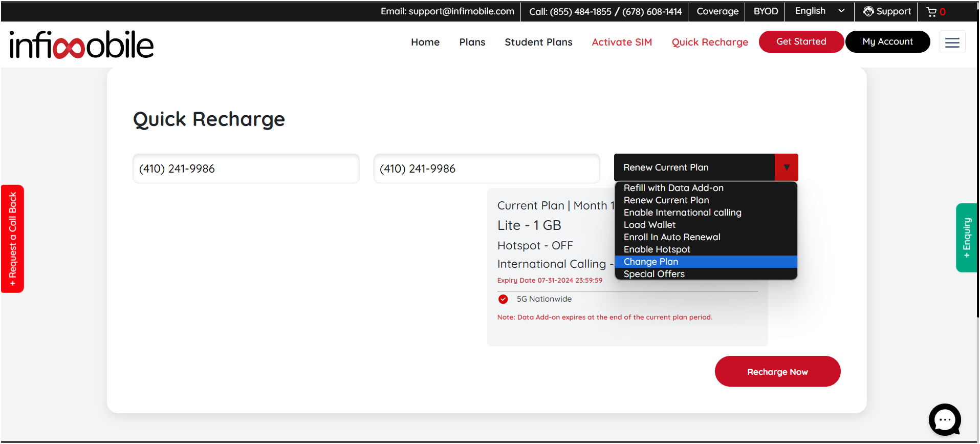Expand the English language dropdown

pos(819,11)
